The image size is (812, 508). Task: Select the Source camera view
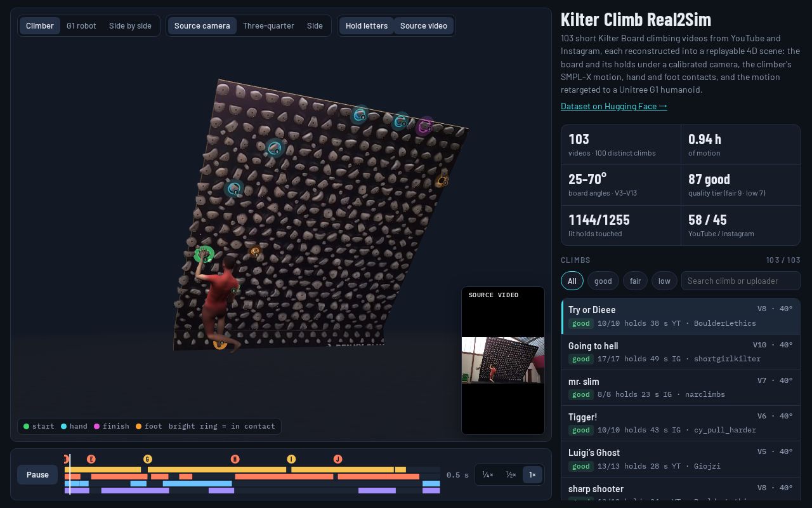[202, 26]
